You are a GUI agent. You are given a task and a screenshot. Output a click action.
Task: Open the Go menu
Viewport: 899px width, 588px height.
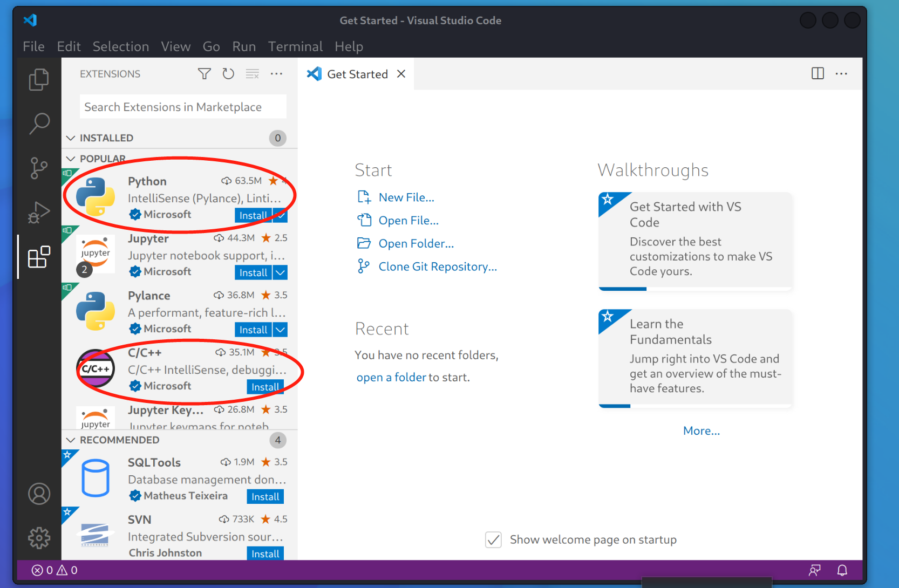pyautogui.click(x=211, y=46)
